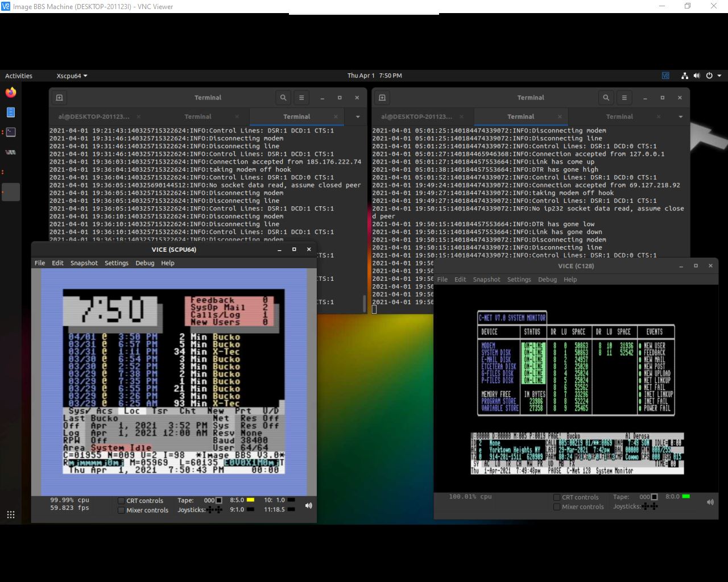Open File menu in VICE SCPU64

click(40, 263)
